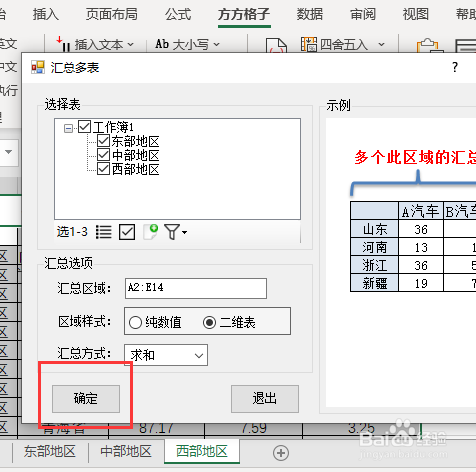Click the 四舍五入 rounding icon
The width and height of the screenshot is (476, 472).
(x=309, y=44)
